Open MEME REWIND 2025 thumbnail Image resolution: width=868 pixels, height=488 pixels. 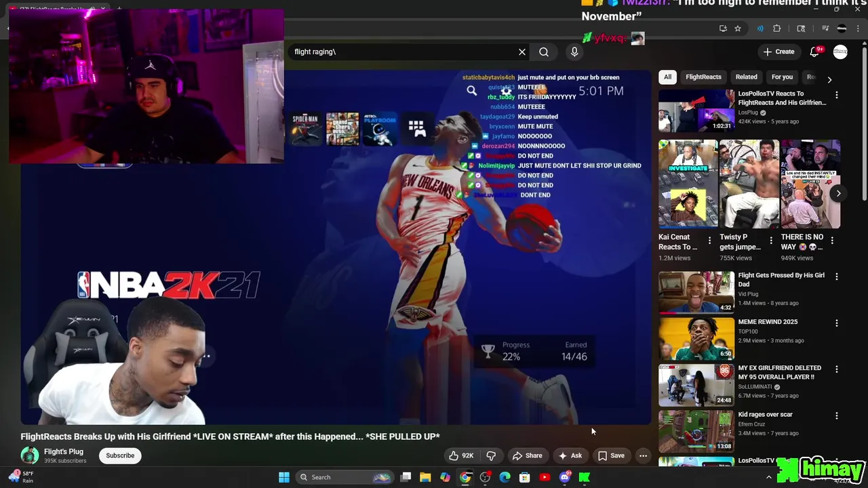click(696, 338)
